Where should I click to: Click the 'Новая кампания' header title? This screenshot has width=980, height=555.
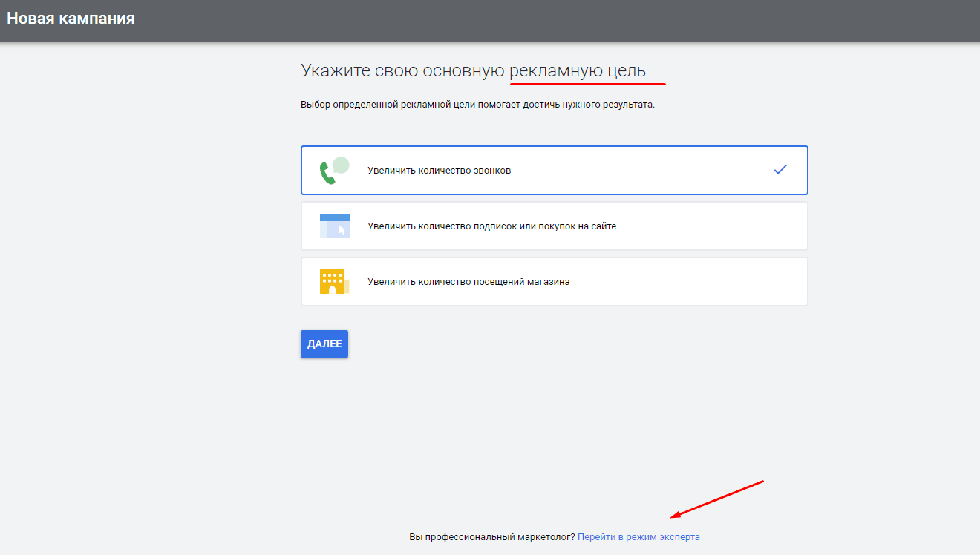pos(71,18)
